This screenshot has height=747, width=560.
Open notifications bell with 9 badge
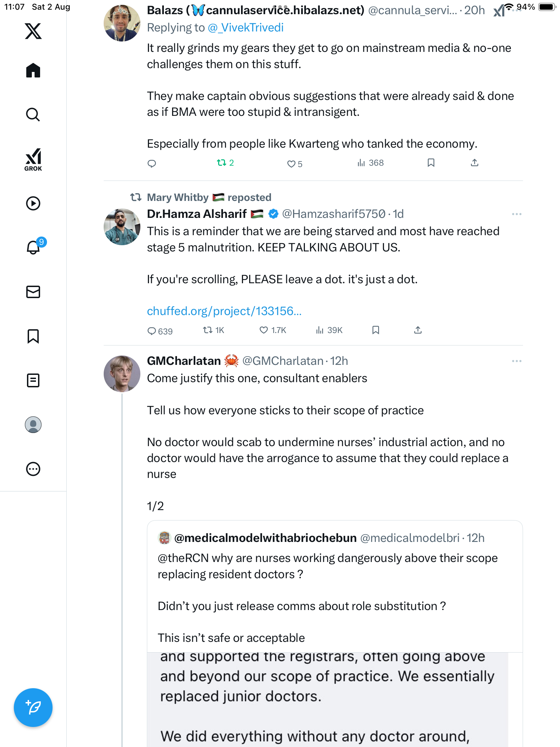pyautogui.click(x=33, y=247)
